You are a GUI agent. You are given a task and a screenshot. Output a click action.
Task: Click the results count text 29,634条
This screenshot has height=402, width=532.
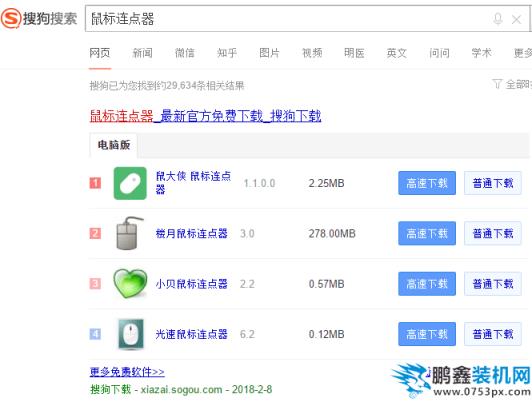187,85
